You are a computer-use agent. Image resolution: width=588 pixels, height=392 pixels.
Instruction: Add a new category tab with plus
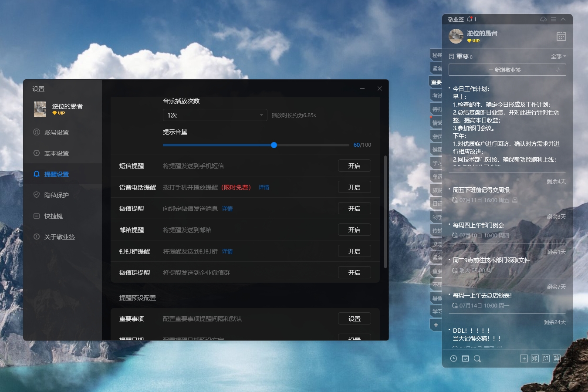click(436, 325)
